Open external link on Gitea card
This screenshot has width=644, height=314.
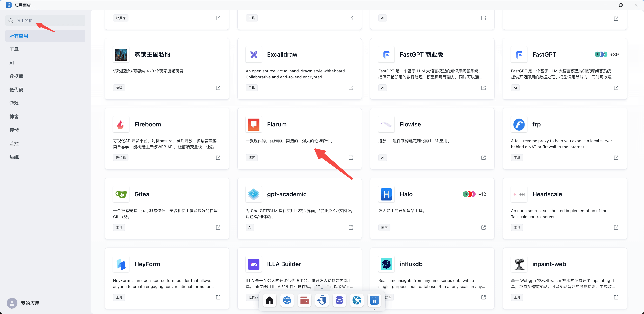click(x=218, y=227)
